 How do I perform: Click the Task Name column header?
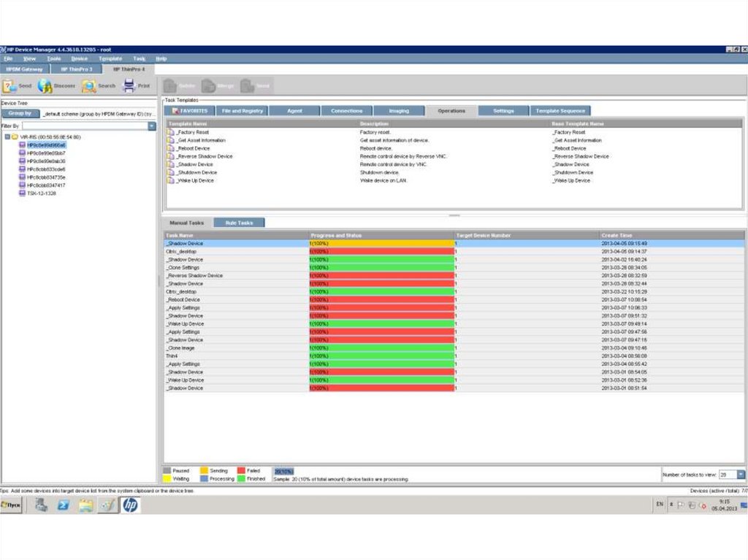[x=237, y=235]
